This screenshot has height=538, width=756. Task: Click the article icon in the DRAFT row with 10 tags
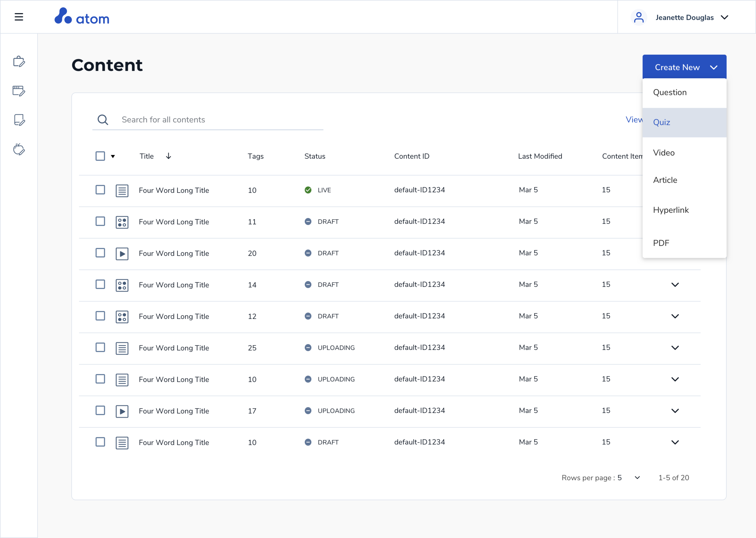pos(122,443)
